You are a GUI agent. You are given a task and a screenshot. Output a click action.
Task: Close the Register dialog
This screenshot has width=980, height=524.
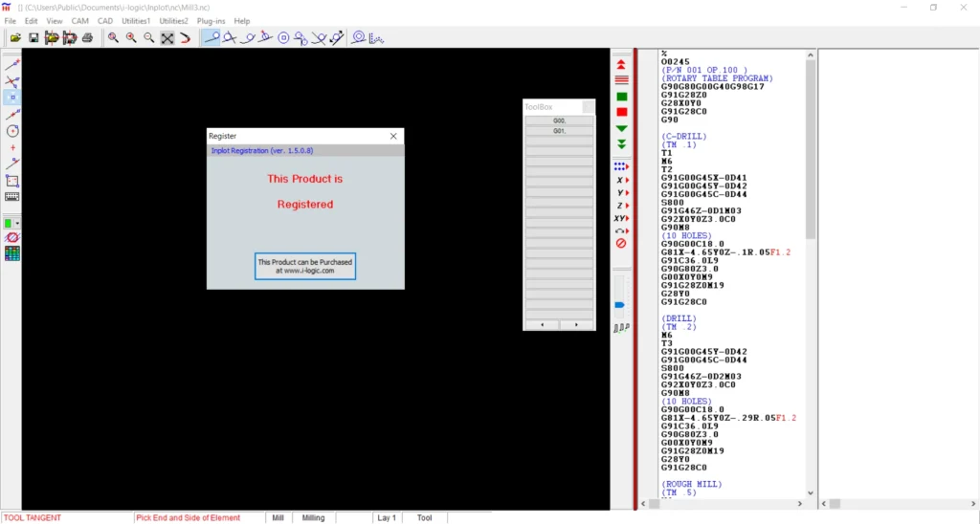[393, 136]
